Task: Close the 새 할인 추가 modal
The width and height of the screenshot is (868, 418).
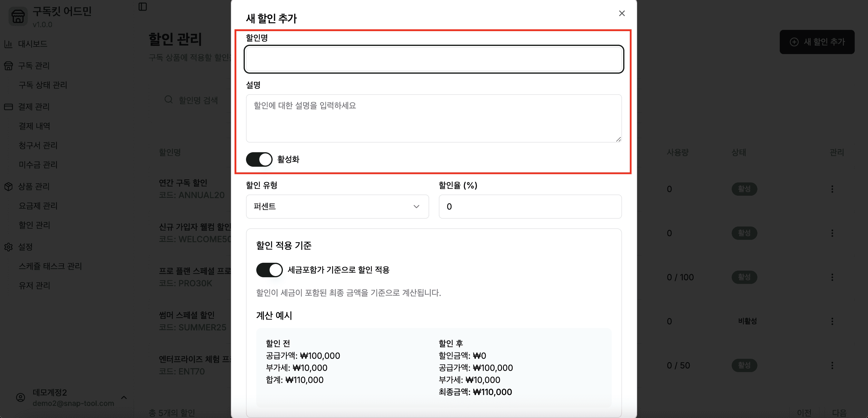Action: [622, 13]
